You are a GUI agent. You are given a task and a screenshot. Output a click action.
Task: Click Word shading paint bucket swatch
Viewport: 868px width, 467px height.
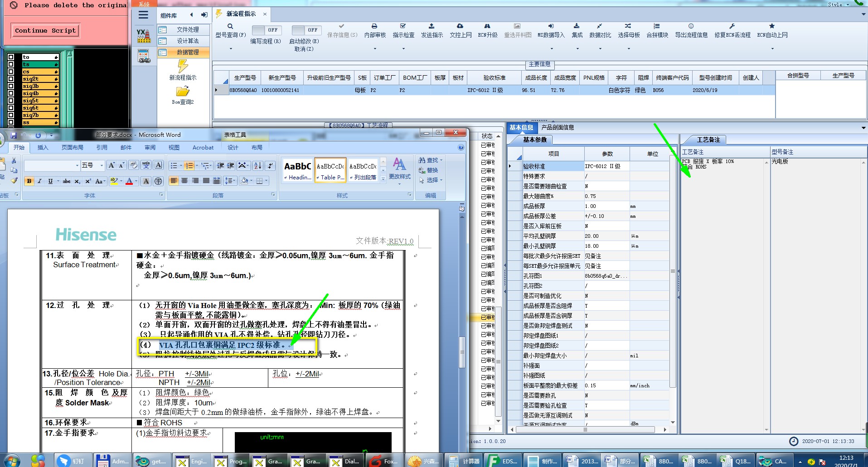tap(245, 181)
